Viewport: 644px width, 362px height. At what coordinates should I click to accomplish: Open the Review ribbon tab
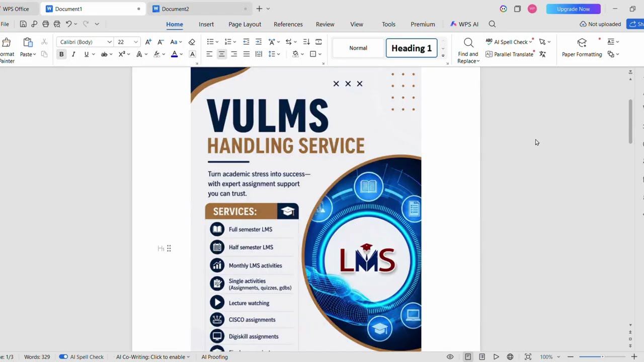pyautogui.click(x=325, y=24)
